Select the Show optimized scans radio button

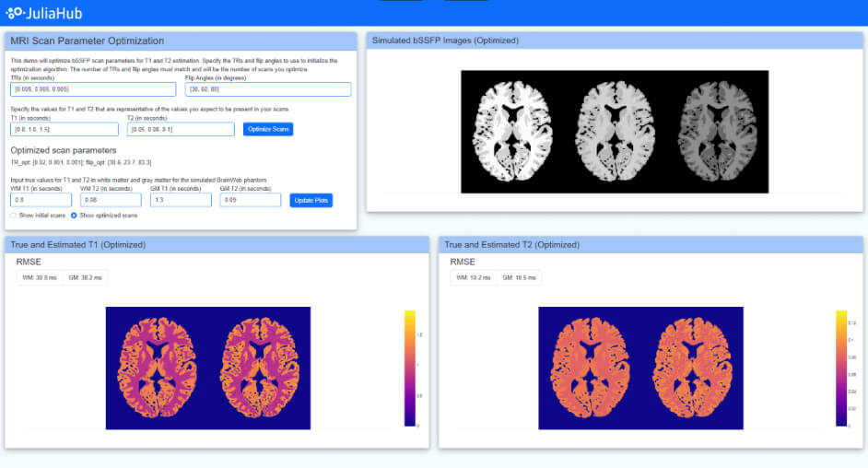75,216
